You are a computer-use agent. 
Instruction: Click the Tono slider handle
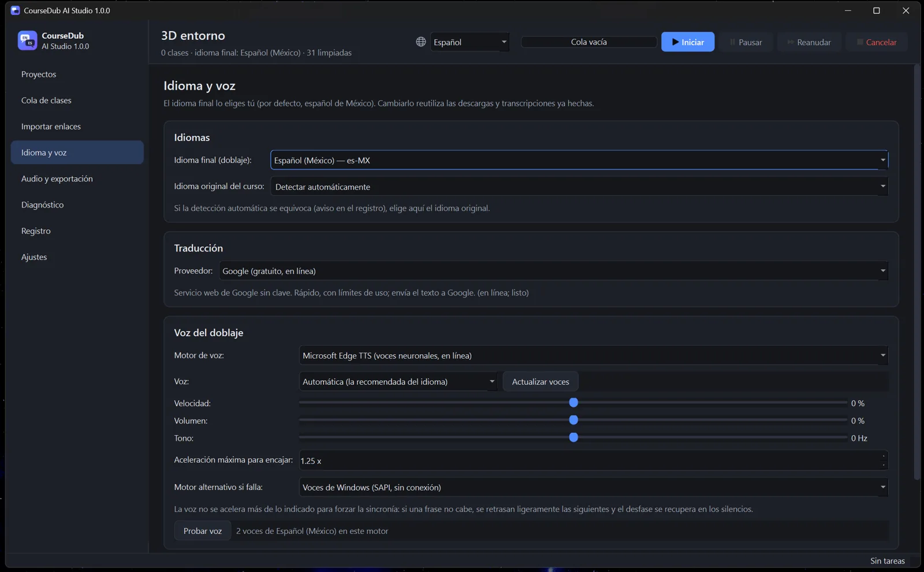(573, 437)
